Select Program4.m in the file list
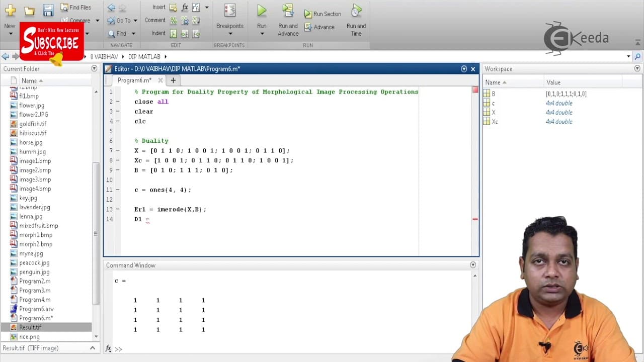This screenshot has width=644, height=362. [x=35, y=300]
